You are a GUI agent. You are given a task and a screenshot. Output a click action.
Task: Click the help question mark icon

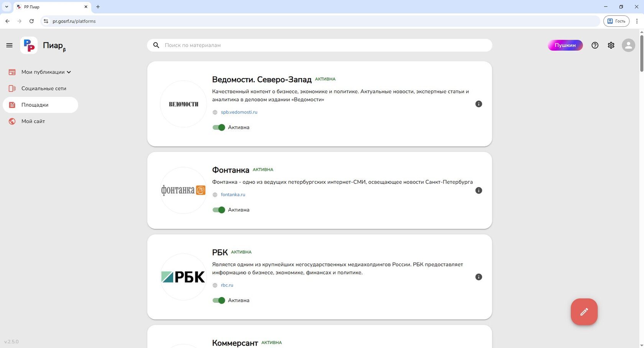595,45
